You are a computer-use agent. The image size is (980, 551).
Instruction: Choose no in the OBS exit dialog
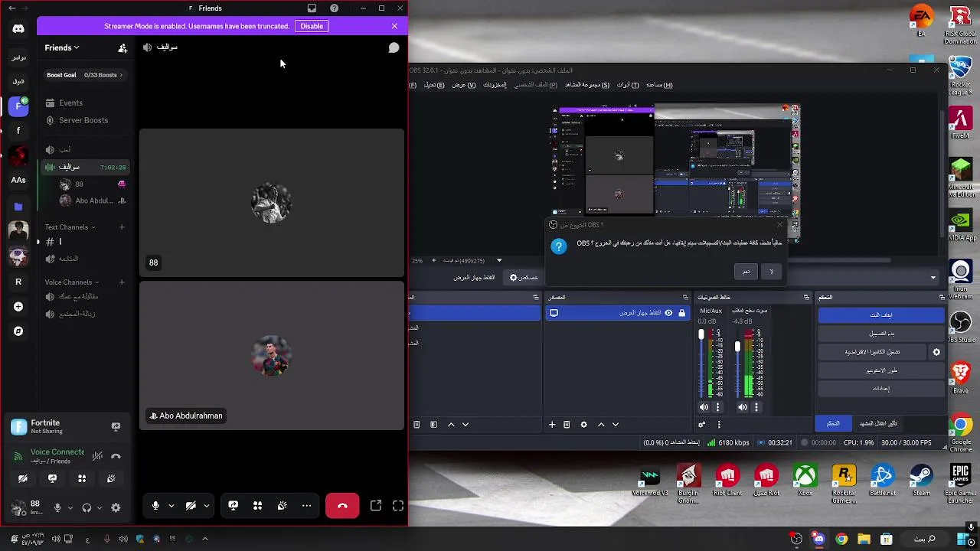(x=771, y=272)
